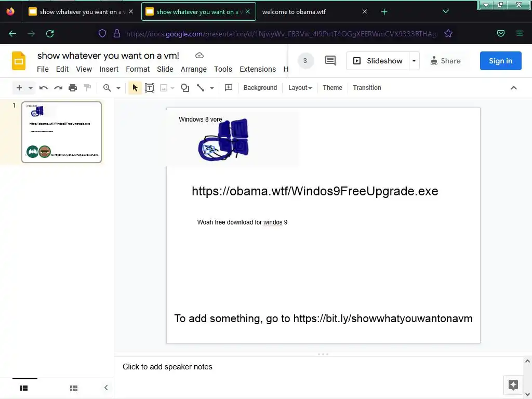Click the new slide plus button
This screenshot has height=399, width=532.
pyautogui.click(x=19, y=88)
